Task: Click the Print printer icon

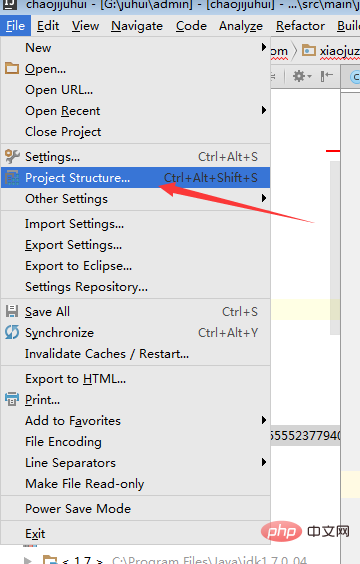Action: (12, 399)
